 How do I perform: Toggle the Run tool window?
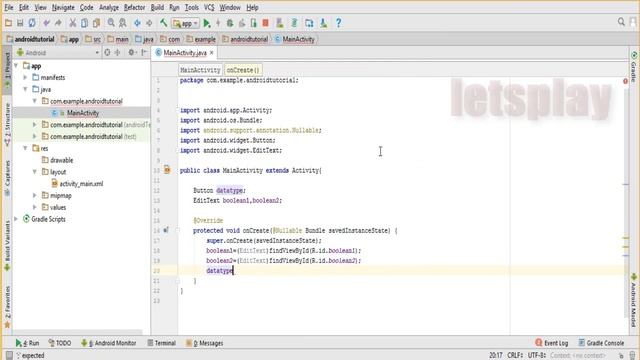click(x=28, y=343)
